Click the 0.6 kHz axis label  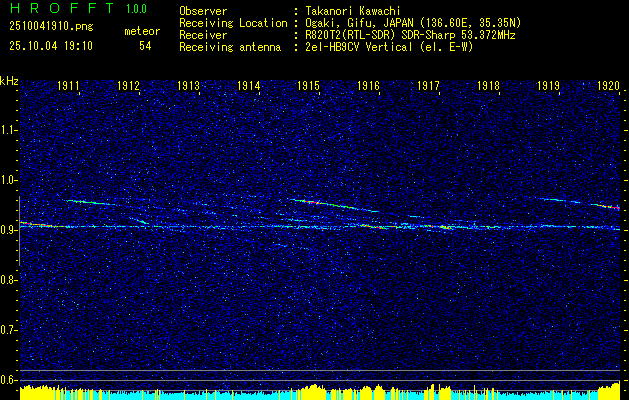coord(8,380)
